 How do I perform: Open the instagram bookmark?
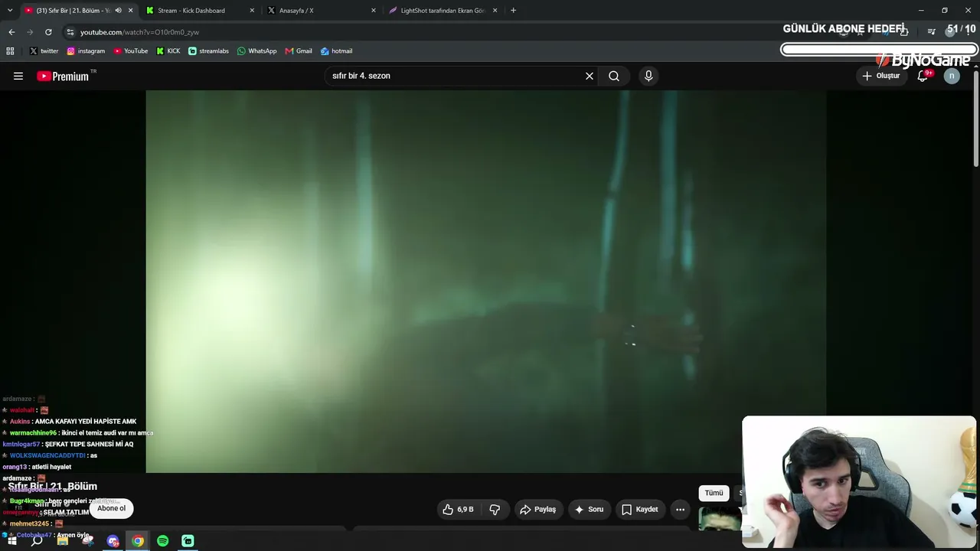(86, 51)
